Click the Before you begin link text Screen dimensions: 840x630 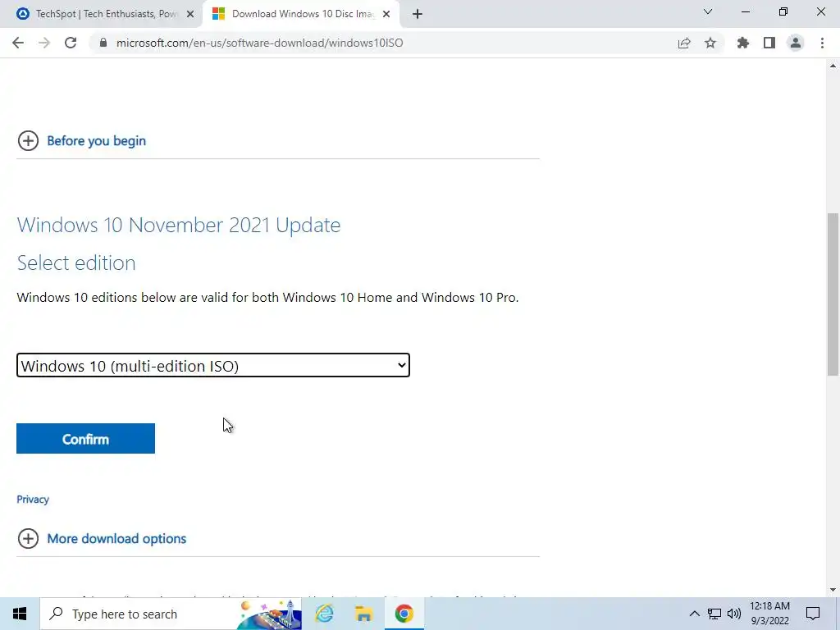97,141
